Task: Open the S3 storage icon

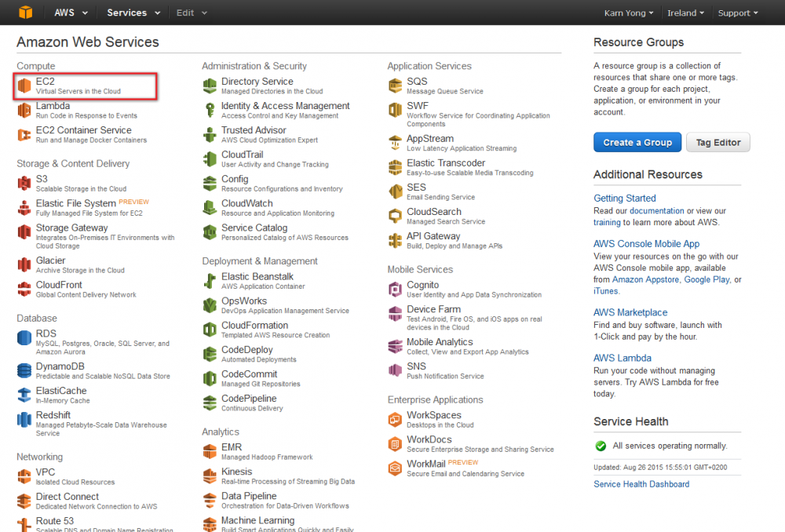Action: point(24,183)
